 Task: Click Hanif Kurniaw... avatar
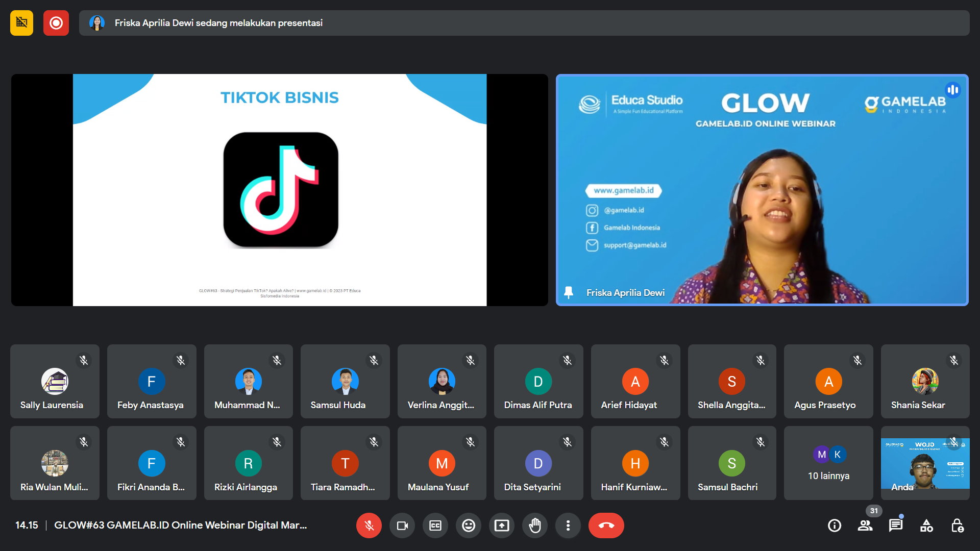click(635, 463)
